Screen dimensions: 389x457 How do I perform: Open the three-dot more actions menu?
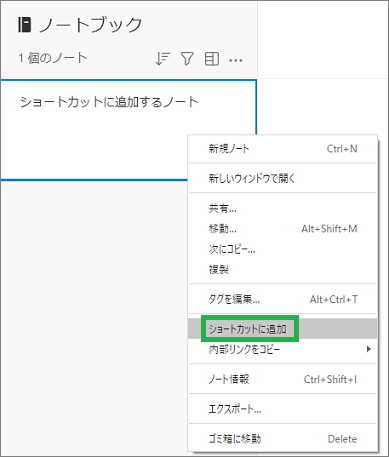pyautogui.click(x=236, y=60)
